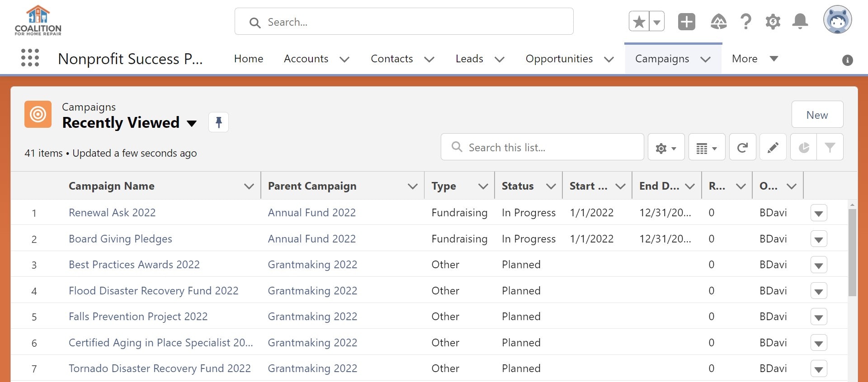This screenshot has height=382, width=868.
Task: Toggle the list filters panel
Action: point(830,147)
